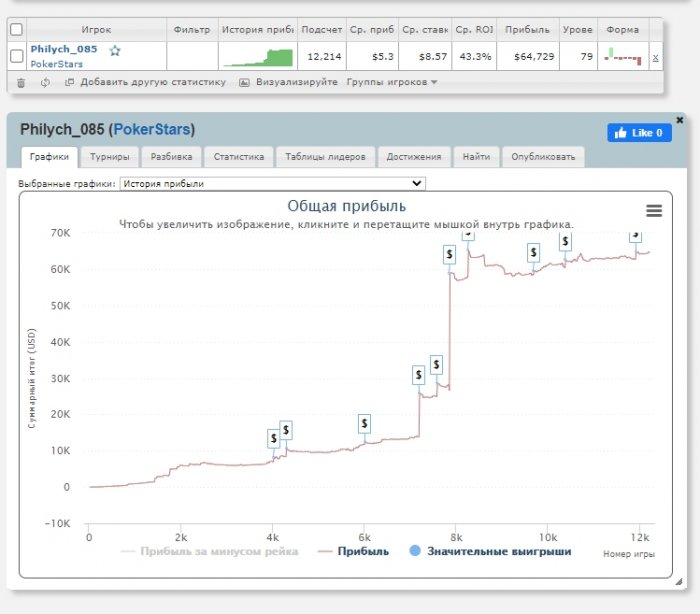Sort by the Прибыль column header

[527, 29]
